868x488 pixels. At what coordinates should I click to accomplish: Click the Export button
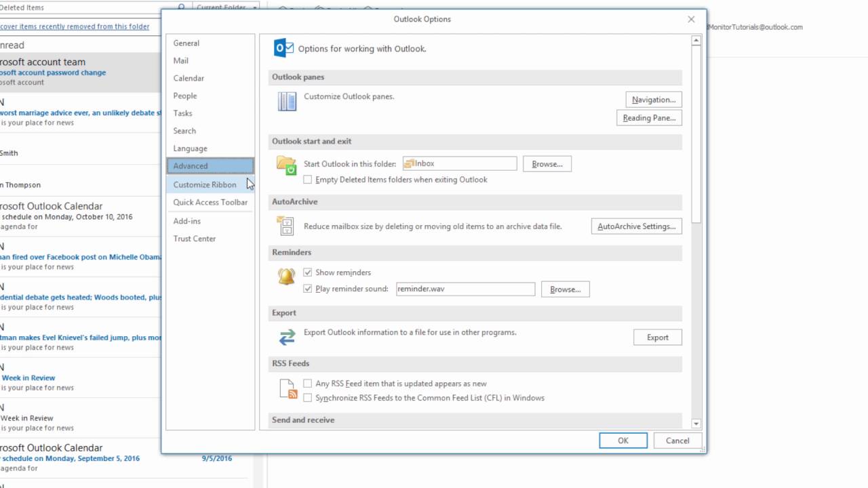click(x=658, y=338)
